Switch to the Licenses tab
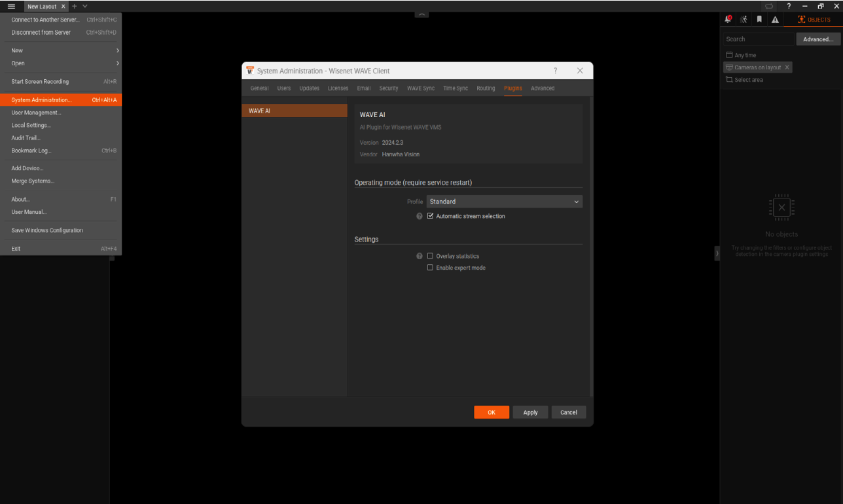The width and height of the screenshot is (843, 504). coord(338,88)
